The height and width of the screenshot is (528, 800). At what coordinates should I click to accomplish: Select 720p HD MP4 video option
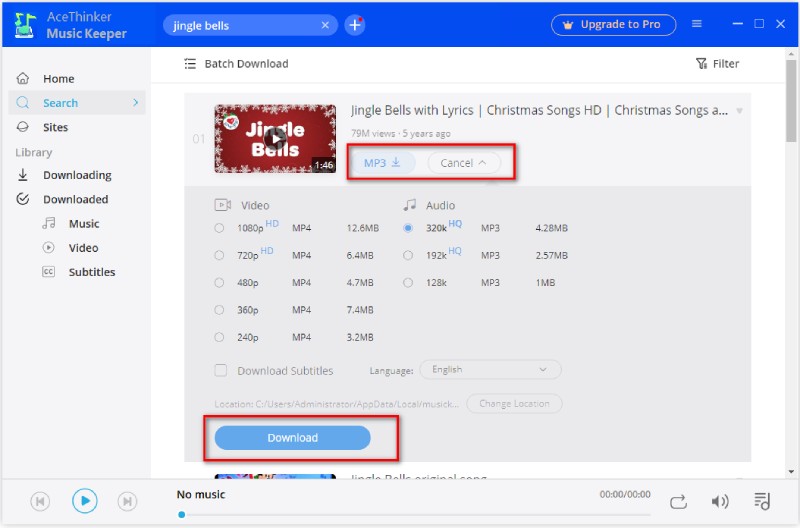coord(219,255)
